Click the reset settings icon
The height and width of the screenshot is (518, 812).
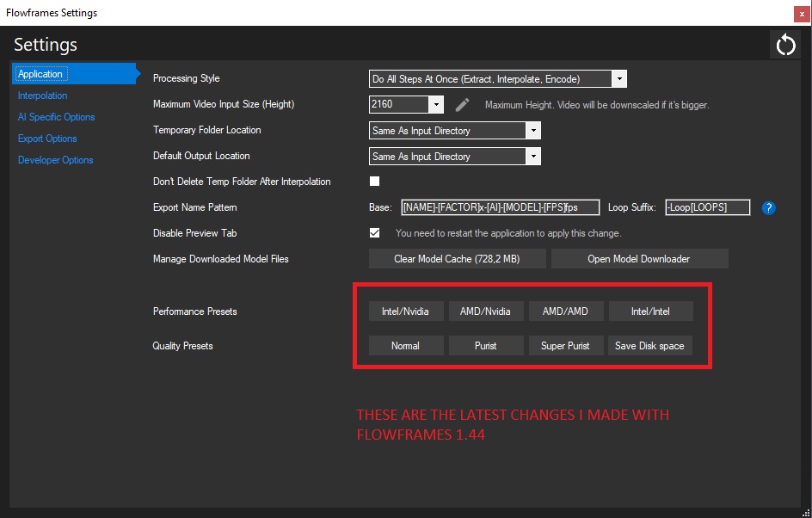tap(784, 44)
